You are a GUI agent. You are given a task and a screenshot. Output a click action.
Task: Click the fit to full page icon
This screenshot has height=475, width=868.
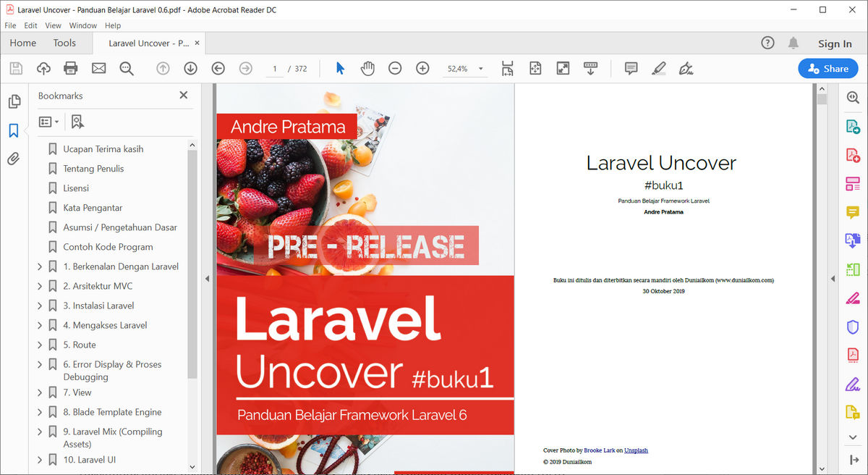pos(535,69)
